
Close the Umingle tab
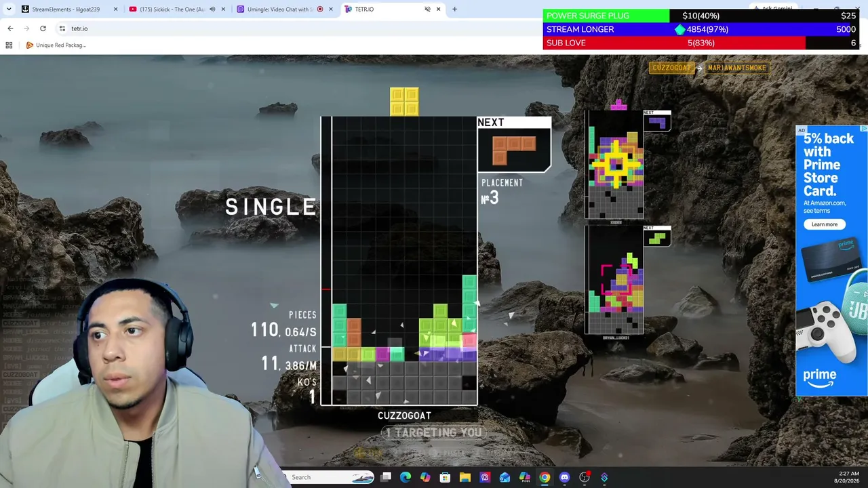[331, 9]
